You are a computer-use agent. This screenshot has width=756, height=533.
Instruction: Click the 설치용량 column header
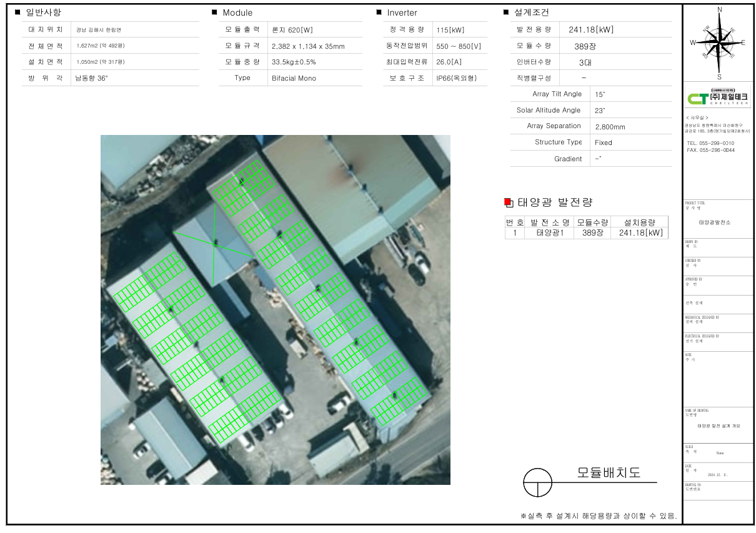pyautogui.click(x=640, y=222)
